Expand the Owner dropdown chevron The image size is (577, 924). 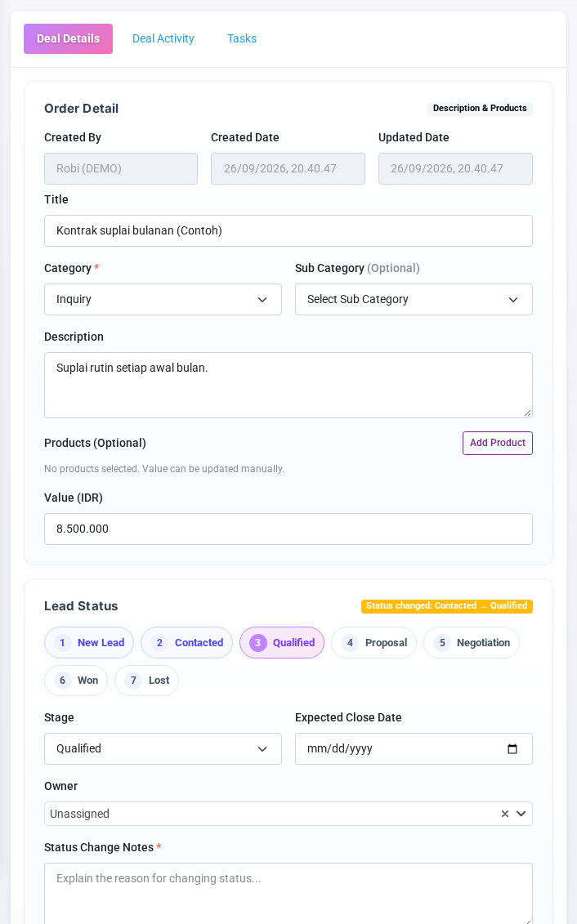coord(521,814)
